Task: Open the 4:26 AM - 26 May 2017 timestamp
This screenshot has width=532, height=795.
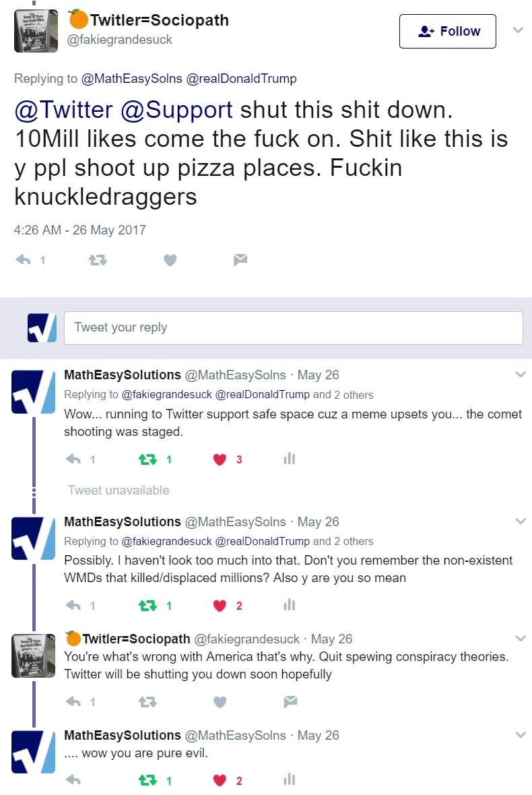Action: pos(80,230)
